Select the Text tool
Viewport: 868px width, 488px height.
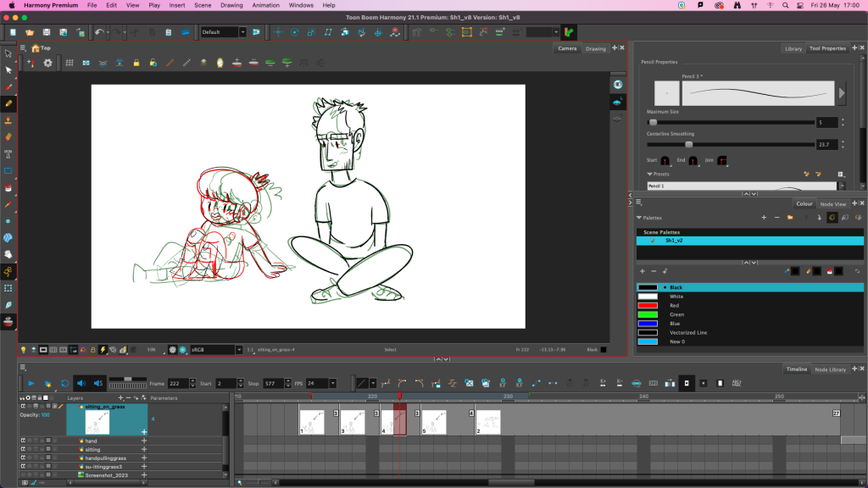point(8,153)
